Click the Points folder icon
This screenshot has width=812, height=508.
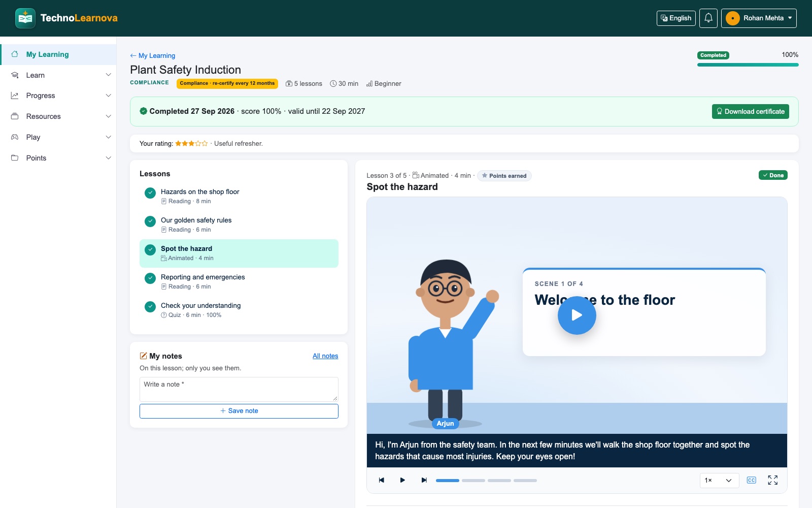(x=15, y=158)
